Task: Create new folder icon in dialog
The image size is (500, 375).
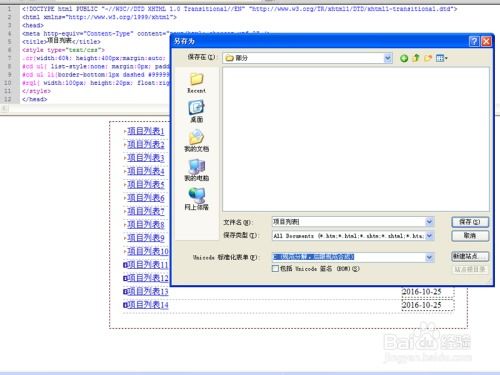Action: point(428,58)
